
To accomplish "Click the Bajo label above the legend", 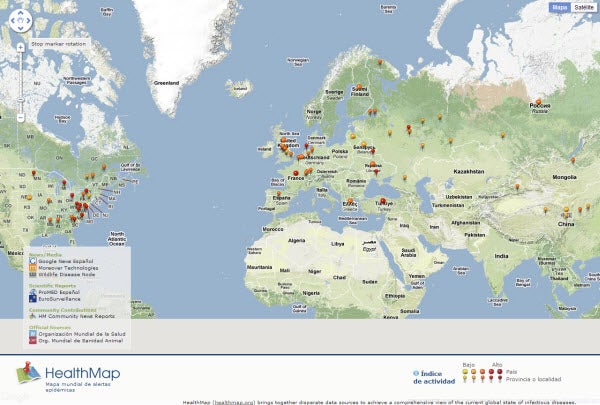I will (468, 365).
